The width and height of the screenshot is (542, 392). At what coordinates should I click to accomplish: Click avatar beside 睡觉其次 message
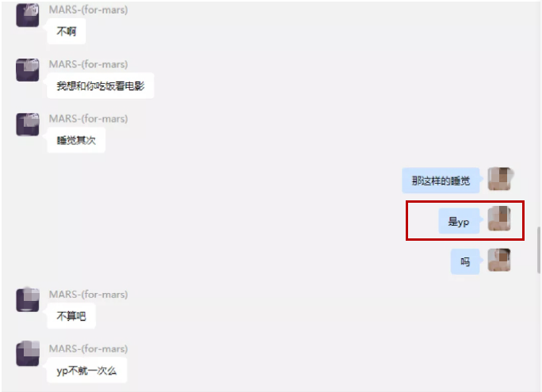(28, 124)
